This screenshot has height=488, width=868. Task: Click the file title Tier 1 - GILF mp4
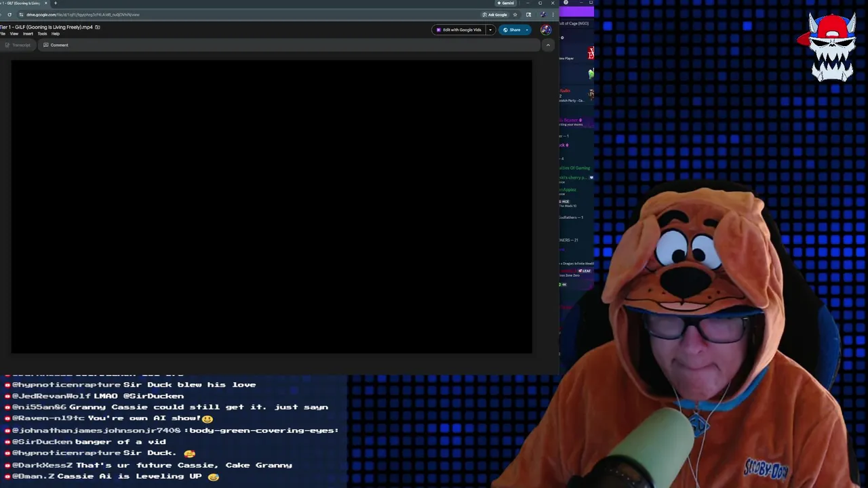46,27
